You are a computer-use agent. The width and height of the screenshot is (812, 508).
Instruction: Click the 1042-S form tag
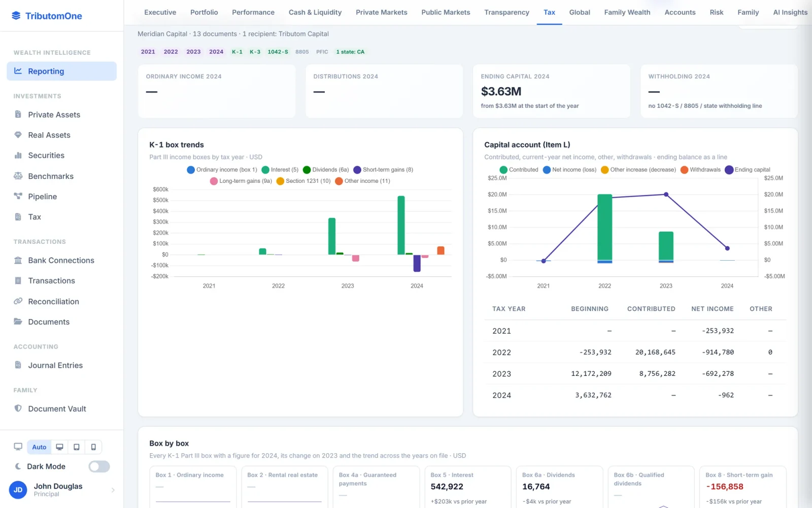278,52
